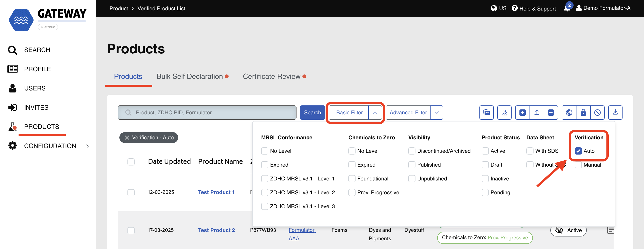Uncheck the Auto verification checkbox
Image resolution: width=644 pixels, height=249 pixels.
[x=578, y=151]
